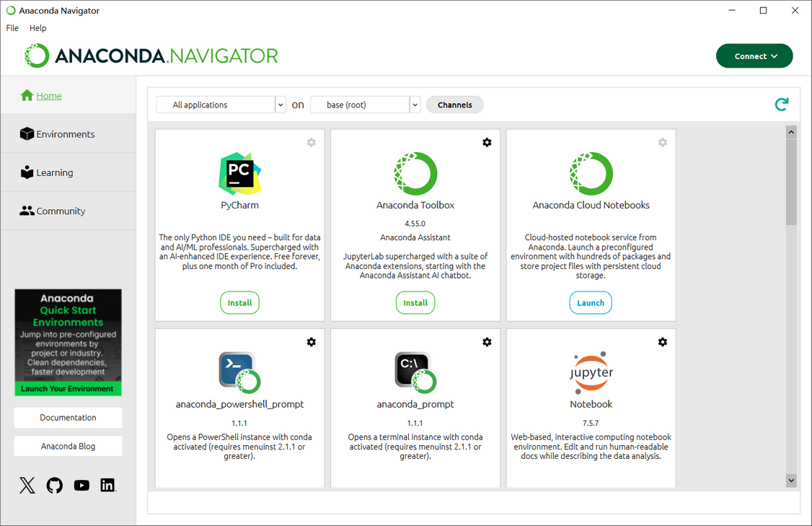Viewport: 812px width, 526px height.
Task: Open the X (Twitter) social icon
Action: pos(27,485)
